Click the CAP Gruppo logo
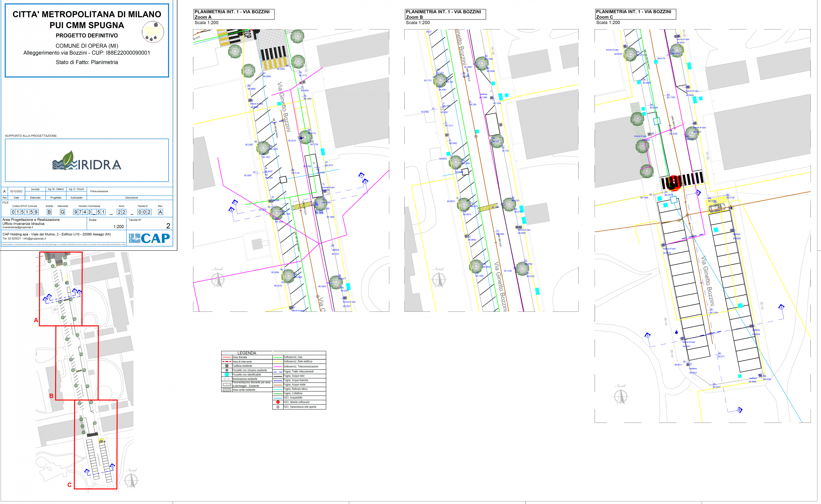 [150, 238]
